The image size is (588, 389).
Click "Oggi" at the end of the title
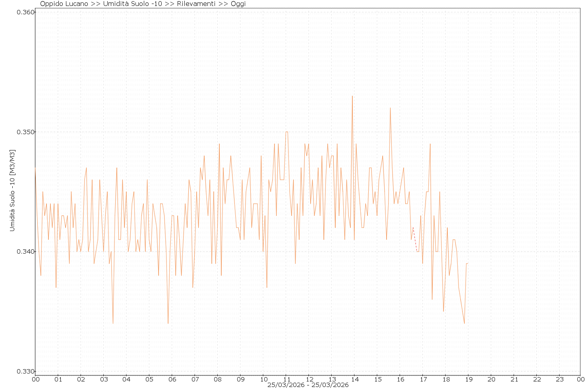238,4
